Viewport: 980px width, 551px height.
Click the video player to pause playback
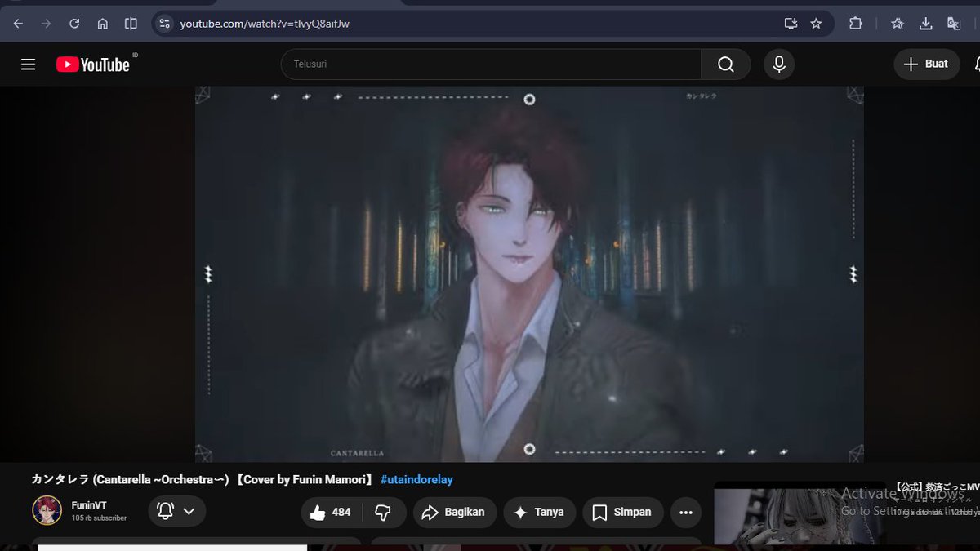(x=529, y=274)
